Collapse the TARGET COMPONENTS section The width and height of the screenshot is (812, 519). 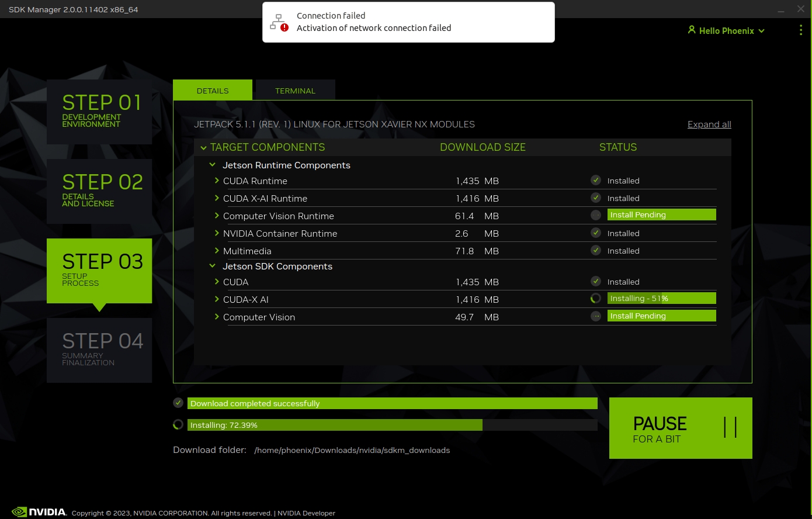pyautogui.click(x=203, y=148)
